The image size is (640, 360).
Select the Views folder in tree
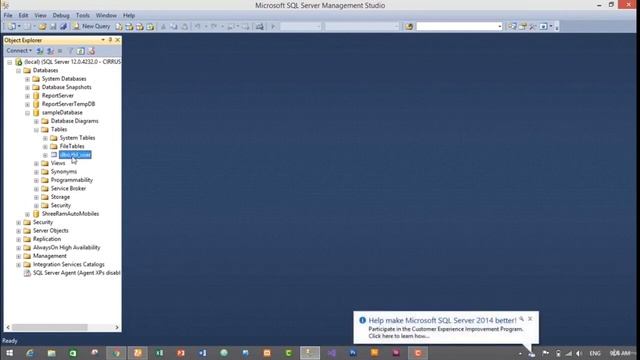click(58, 163)
